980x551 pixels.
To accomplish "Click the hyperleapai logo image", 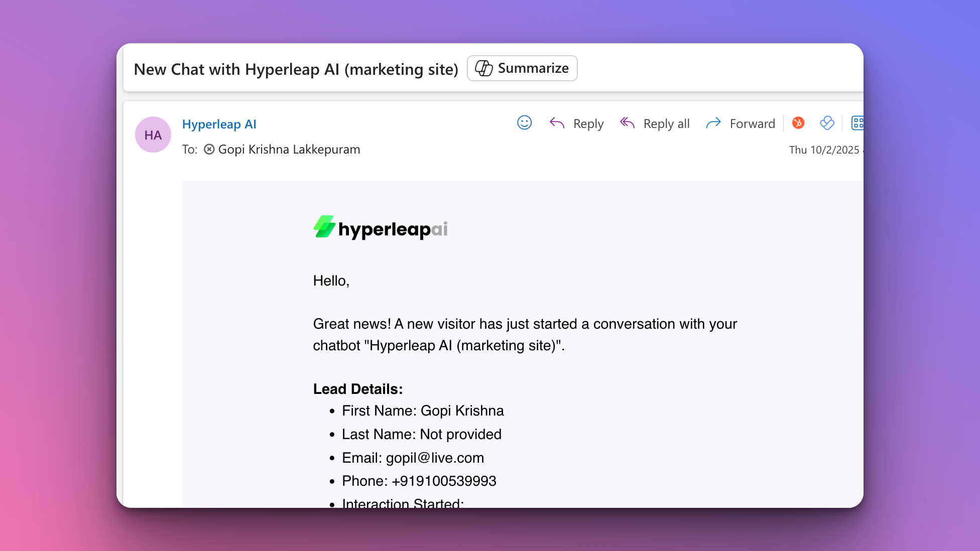I will pyautogui.click(x=380, y=228).
